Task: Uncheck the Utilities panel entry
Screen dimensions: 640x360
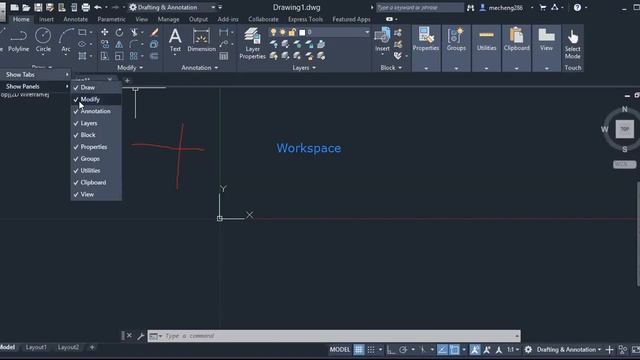Action: click(x=96, y=170)
